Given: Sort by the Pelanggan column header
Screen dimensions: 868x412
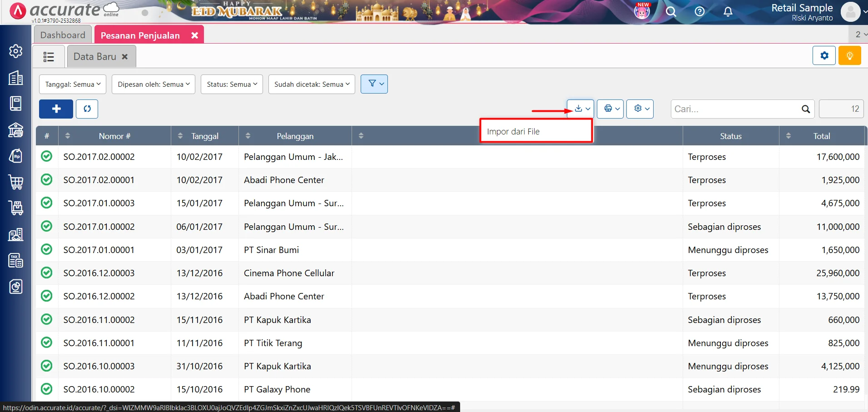Looking at the screenshot, I should click(x=295, y=136).
